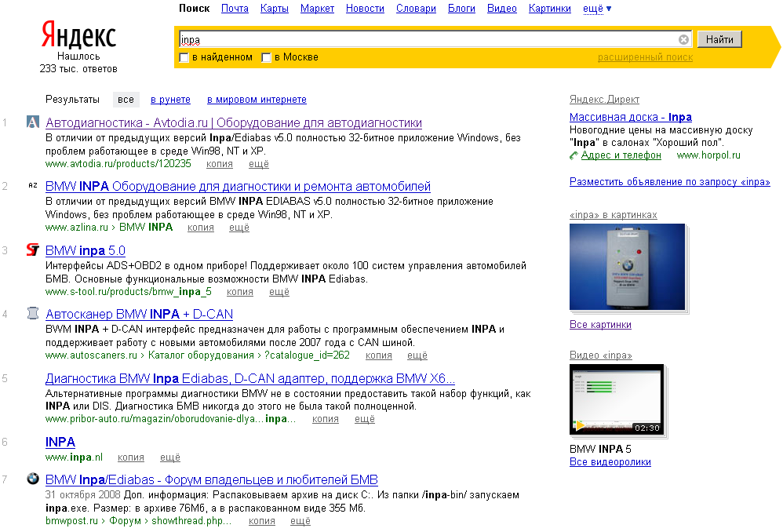Expand 'ещё' under the autoscaners.ru result
Viewport: 783px width, 532px height.
coord(417,355)
